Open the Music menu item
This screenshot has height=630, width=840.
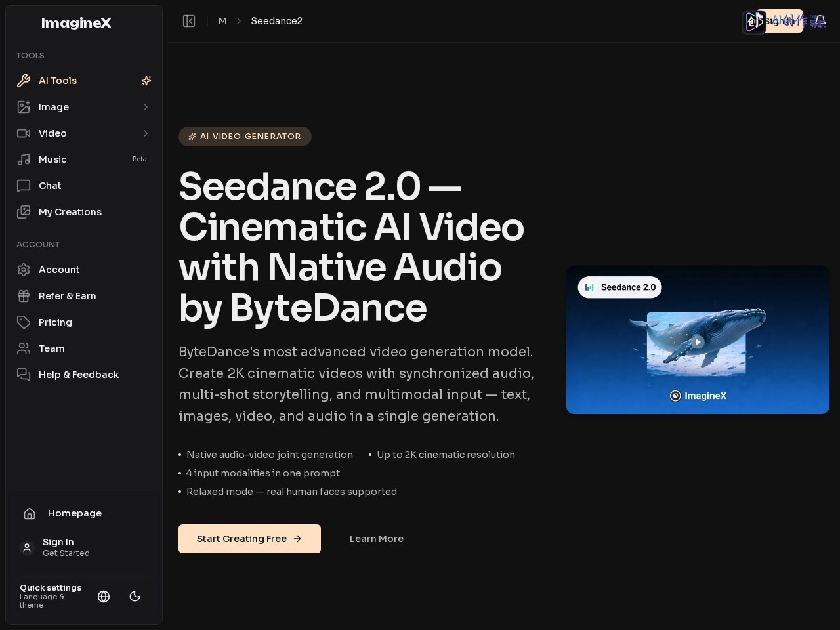pos(84,159)
